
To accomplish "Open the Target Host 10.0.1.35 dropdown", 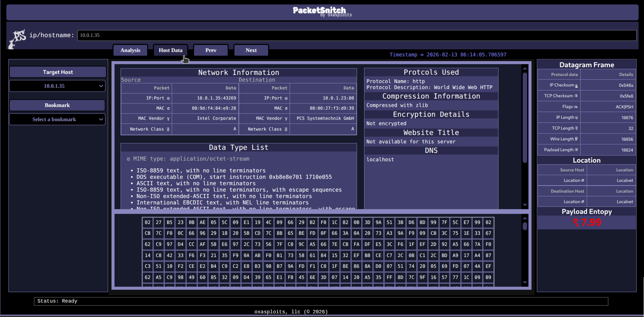I will 57,86.
